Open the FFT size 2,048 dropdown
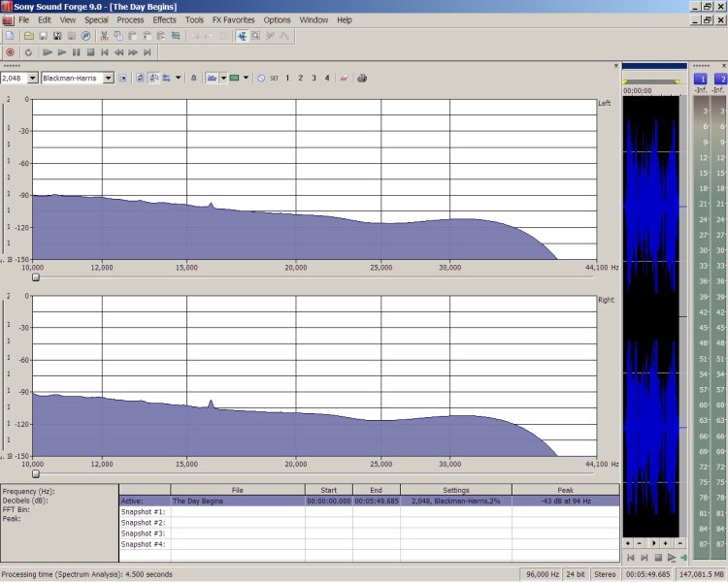The width and height of the screenshot is (728, 582). [33, 78]
